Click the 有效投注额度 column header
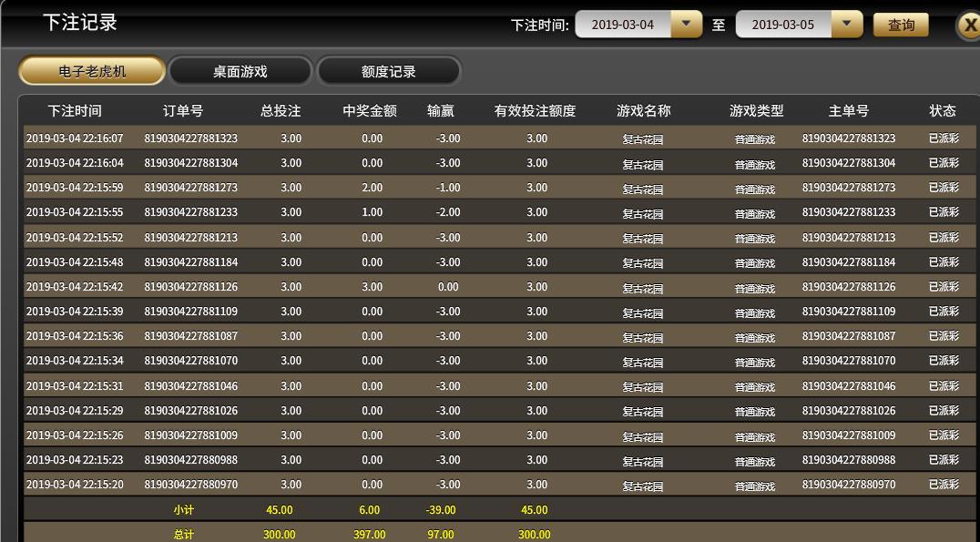 point(535,111)
